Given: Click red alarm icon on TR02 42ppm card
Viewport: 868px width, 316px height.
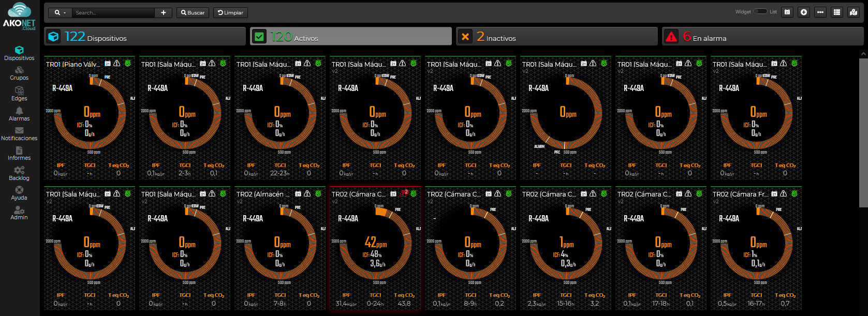Looking at the screenshot, I should tap(404, 193).
